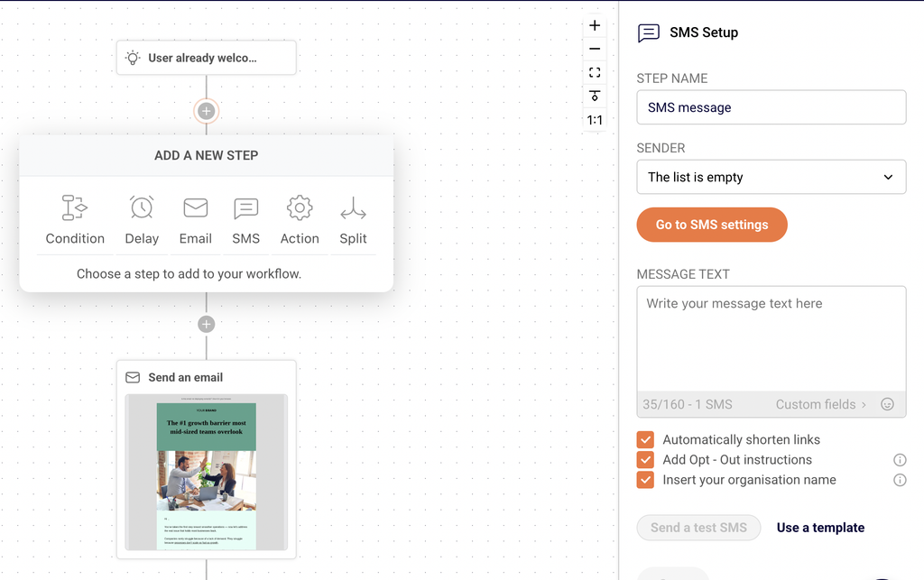Add a Condition step
This screenshot has height=580, width=924.
(75, 220)
